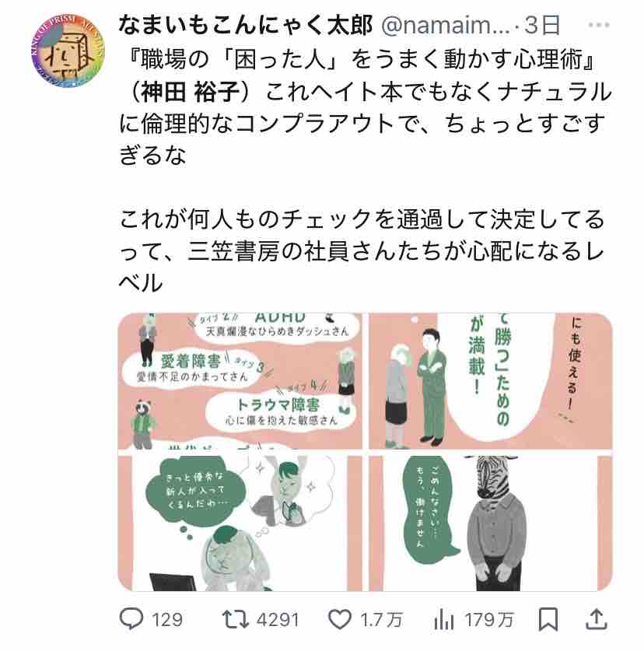The height and width of the screenshot is (651, 644).
Task: Open tweet text mentioning 三笠書房
Action: click(x=361, y=251)
